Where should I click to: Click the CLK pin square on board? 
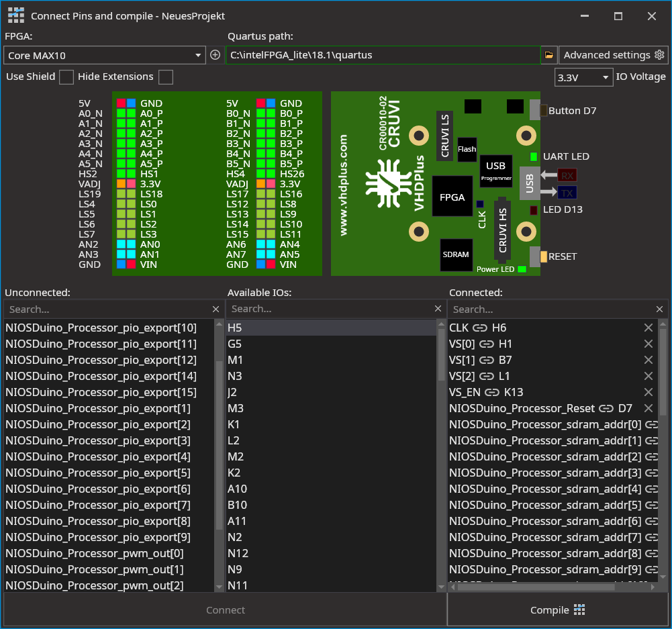click(480, 204)
